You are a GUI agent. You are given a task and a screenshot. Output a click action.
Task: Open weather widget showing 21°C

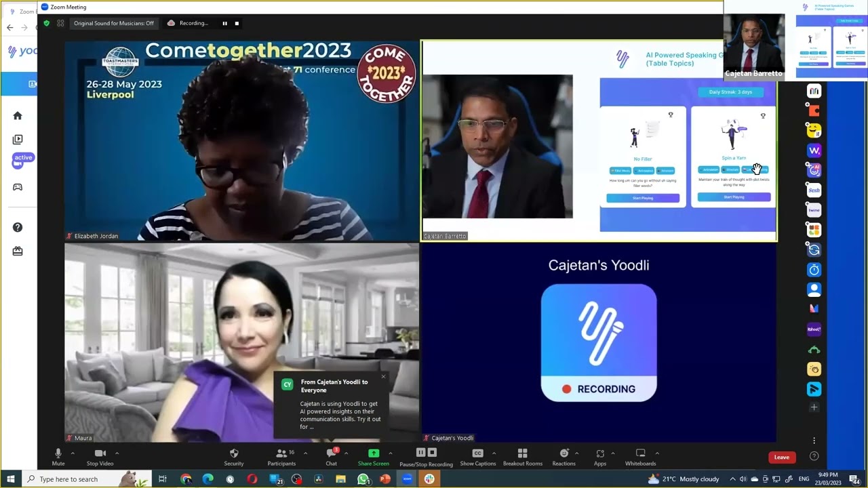(x=684, y=479)
